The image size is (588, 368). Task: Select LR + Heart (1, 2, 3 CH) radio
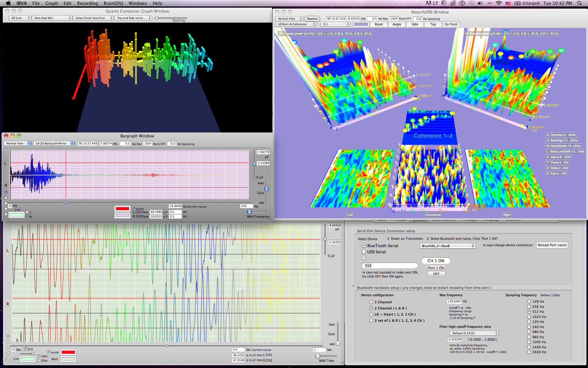coord(371,314)
